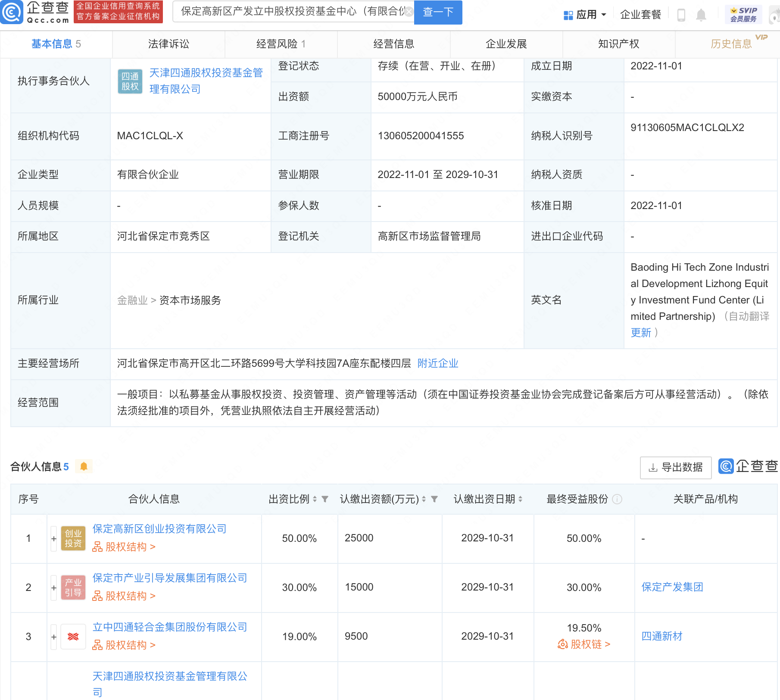The height and width of the screenshot is (700, 780).
Task: Clear the search box with X icon
Action: click(408, 12)
